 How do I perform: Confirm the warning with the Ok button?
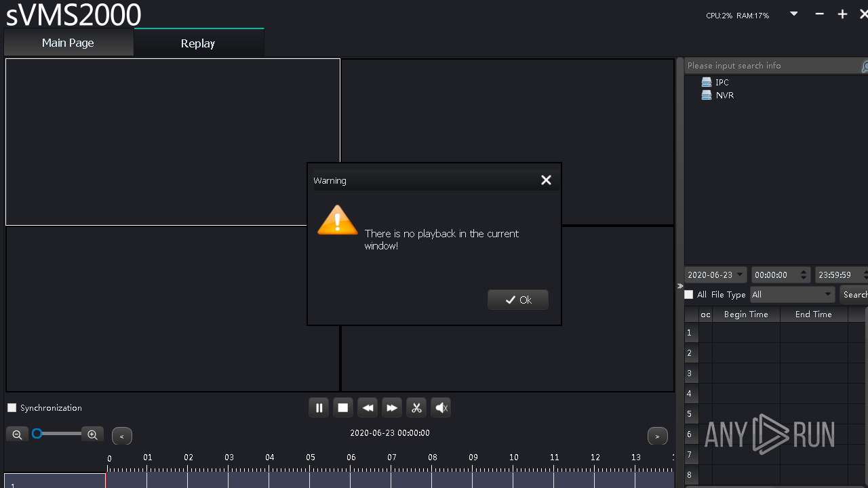(x=518, y=300)
